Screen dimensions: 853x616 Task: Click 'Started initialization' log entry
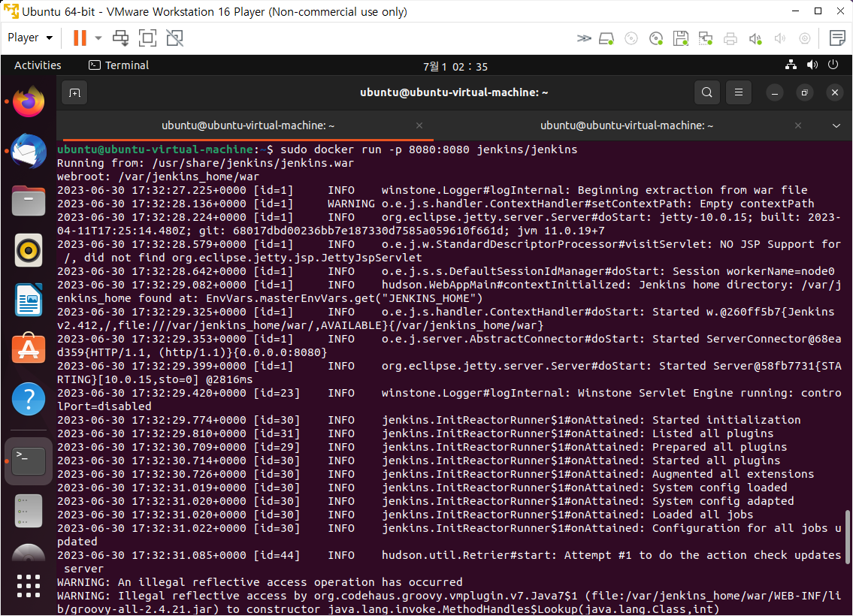pyautogui.click(x=726, y=420)
